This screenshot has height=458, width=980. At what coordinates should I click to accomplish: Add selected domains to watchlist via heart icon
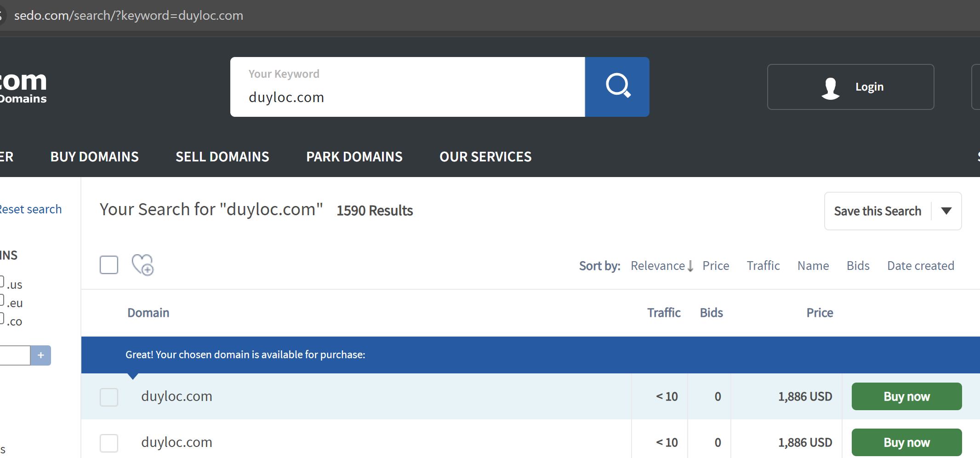click(142, 265)
